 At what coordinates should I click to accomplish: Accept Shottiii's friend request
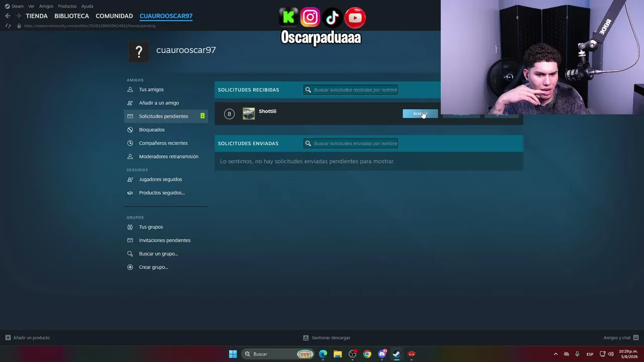click(420, 114)
